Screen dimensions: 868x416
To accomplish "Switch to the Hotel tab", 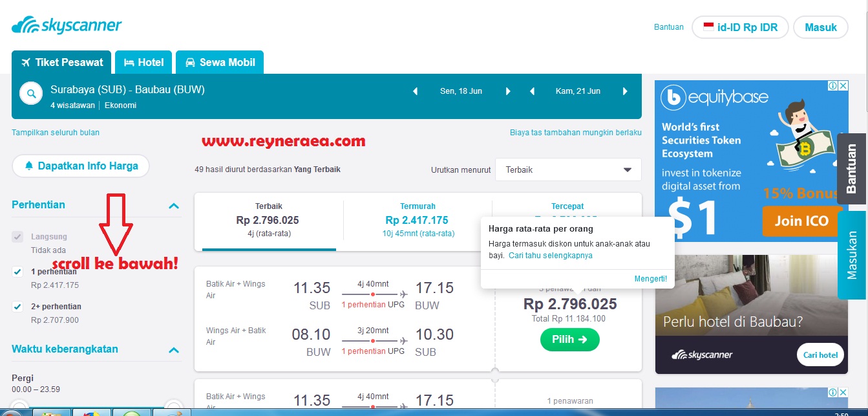I will [143, 63].
